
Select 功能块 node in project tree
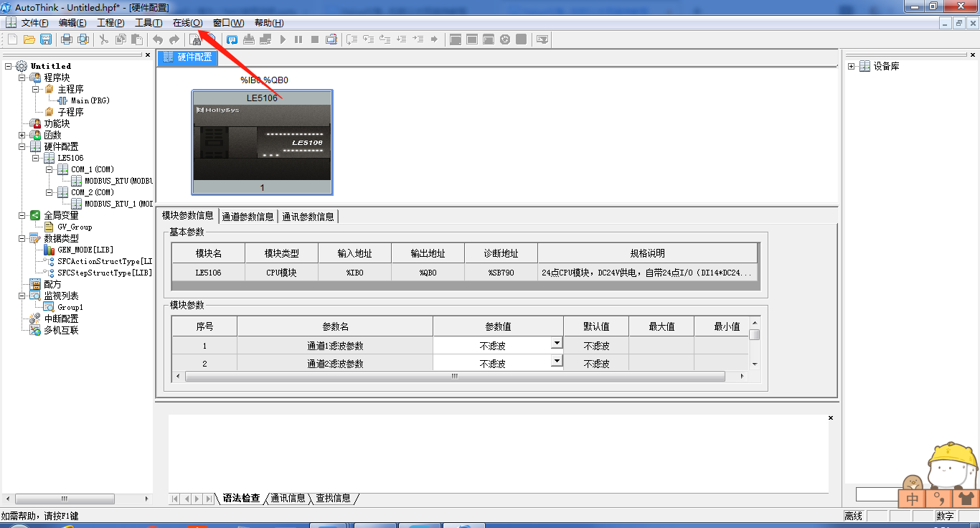[x=57, y=123]
